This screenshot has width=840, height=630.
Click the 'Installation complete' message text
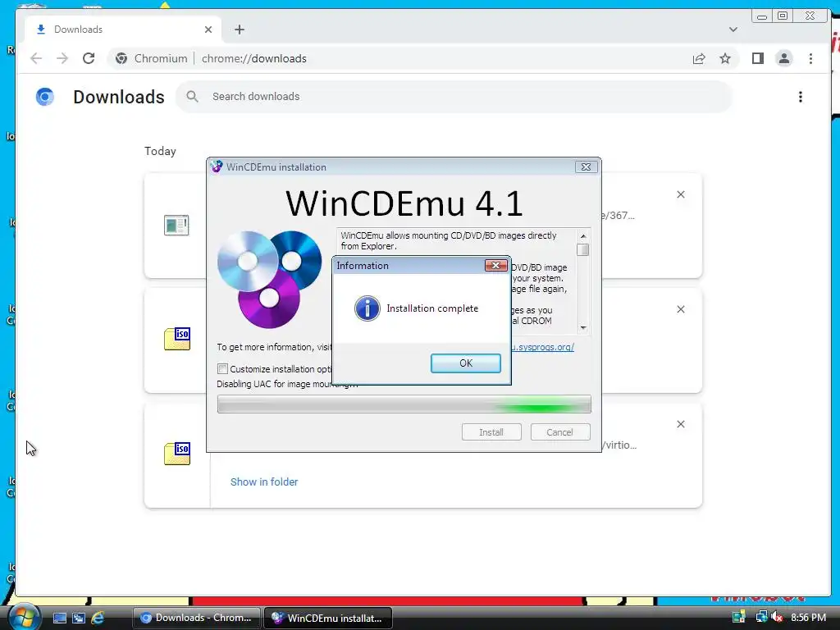[432, 308]
